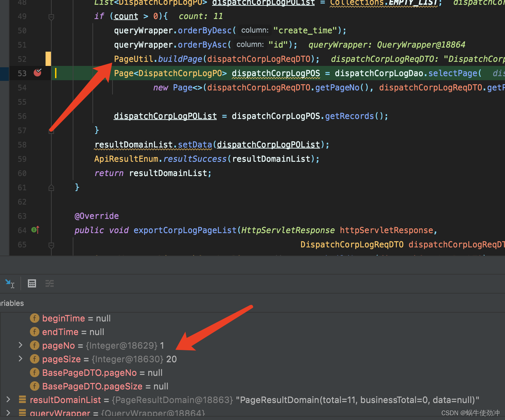Click the Run to Cursor debugger icon
The height and width of the screenshot is (420, 505).
(9, 283)
